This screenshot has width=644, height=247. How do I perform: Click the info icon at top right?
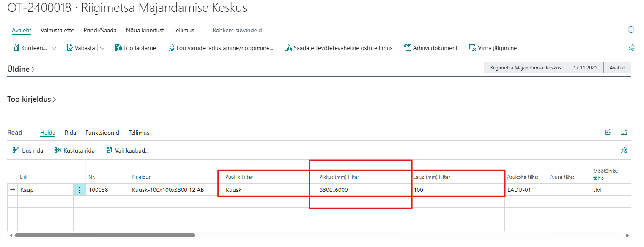(x=631, y=30)
